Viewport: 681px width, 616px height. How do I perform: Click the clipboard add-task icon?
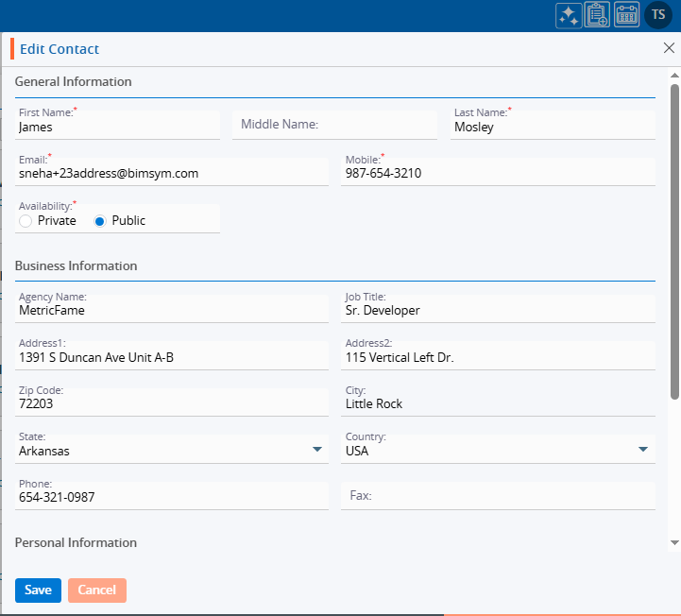pos(597,15)
